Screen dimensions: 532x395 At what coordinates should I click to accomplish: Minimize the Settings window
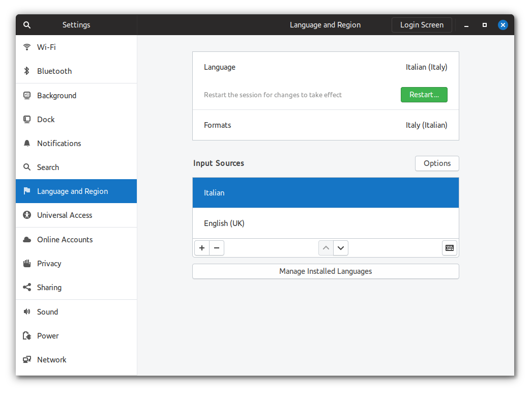[x=466, y=25]
